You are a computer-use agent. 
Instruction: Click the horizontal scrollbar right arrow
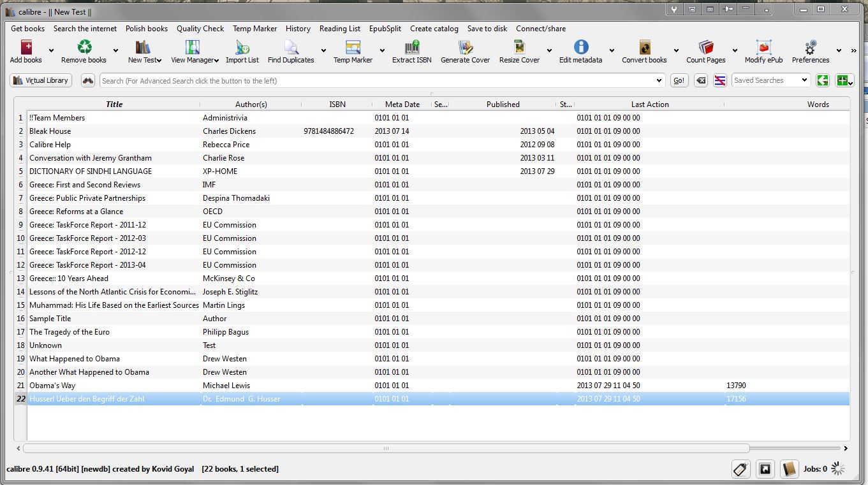coord(846,448)
